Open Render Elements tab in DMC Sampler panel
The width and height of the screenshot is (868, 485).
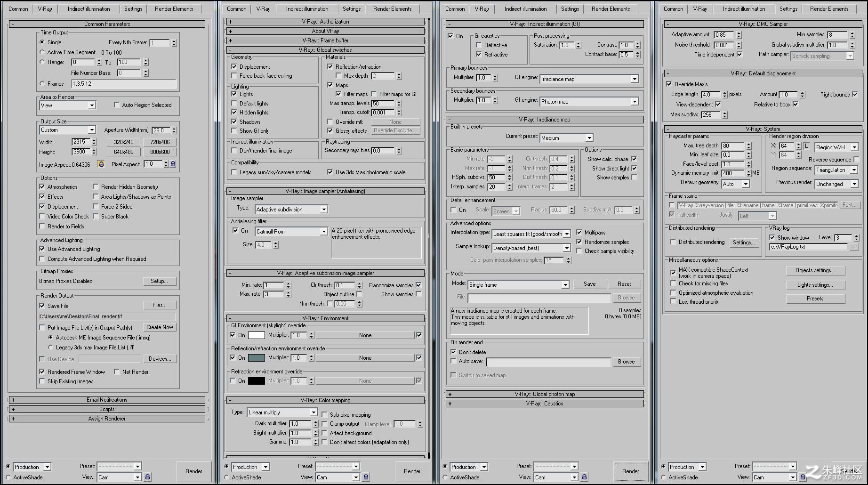coord(829,9)
